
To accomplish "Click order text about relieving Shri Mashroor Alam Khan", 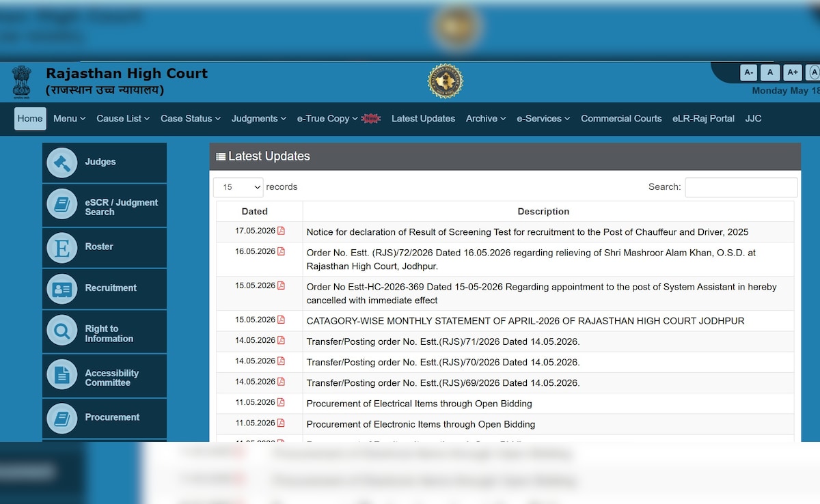I will coord(531,259).
